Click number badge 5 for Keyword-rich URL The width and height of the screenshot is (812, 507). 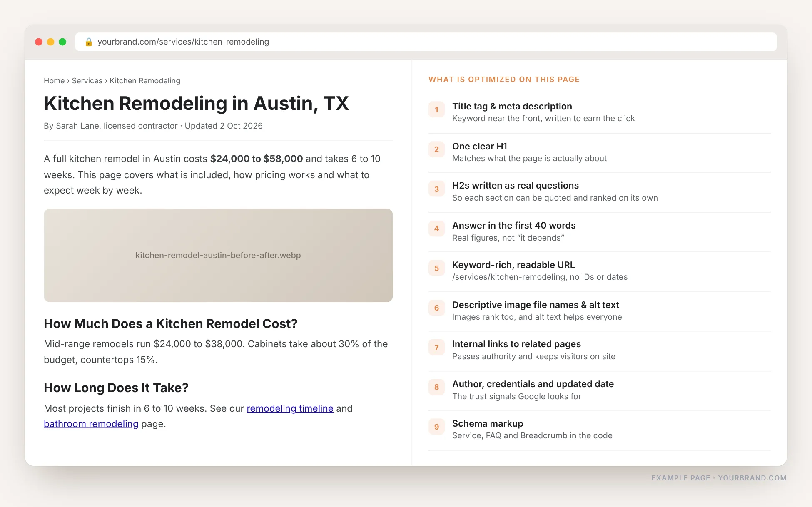point(436,268)
